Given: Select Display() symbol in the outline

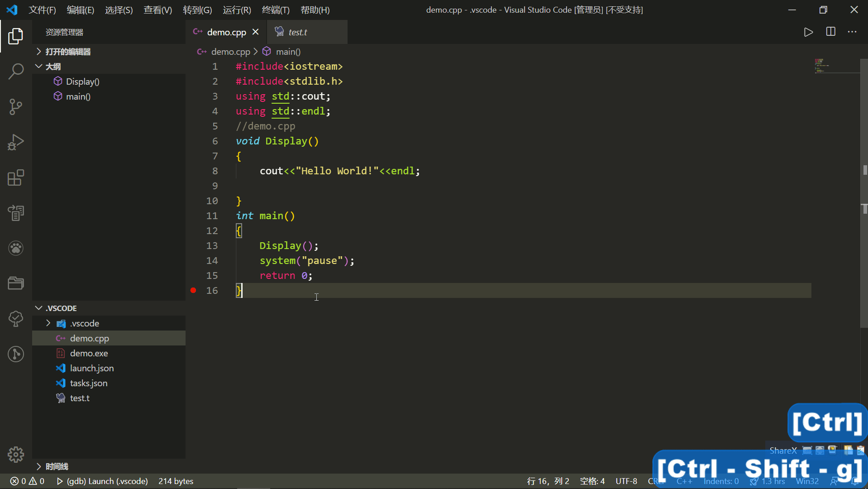Looking at the screenshot, I should click(x=83, y=81).
